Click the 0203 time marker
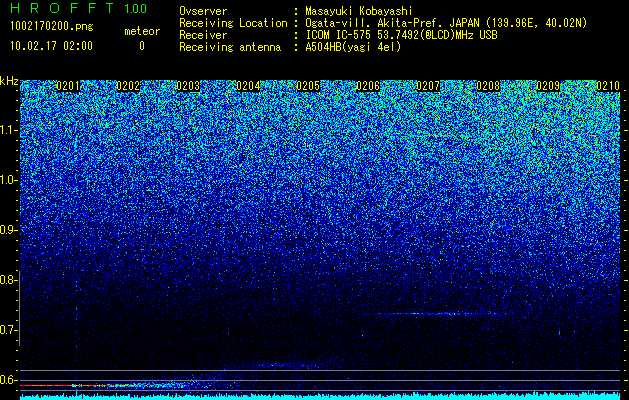This screenshot has width=629, height=400. pyautogui.click(x=188, y=86)
